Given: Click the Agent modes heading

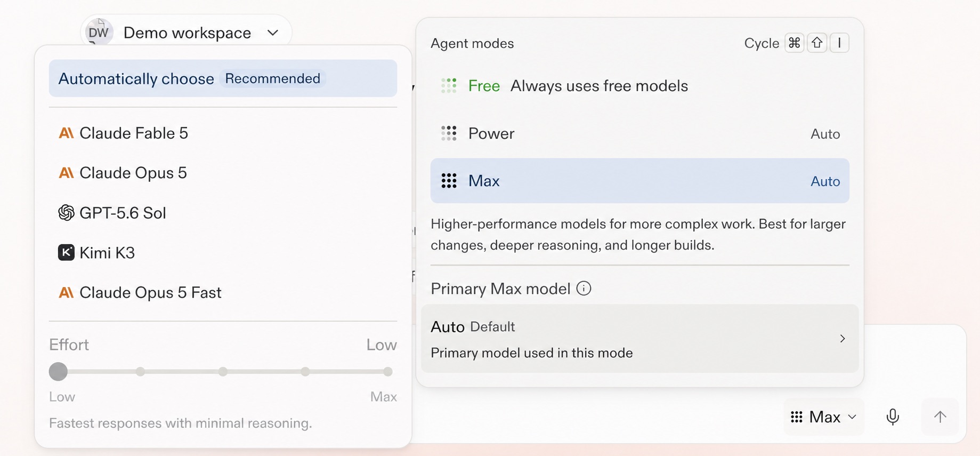Looking at the screenshot, I should 472,43.
